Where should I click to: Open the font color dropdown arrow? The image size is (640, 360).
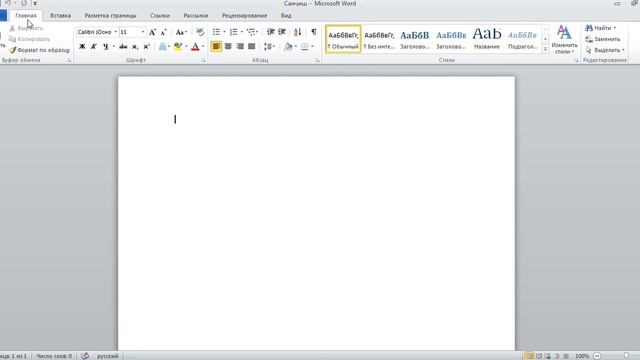click(x=203, y=47)
